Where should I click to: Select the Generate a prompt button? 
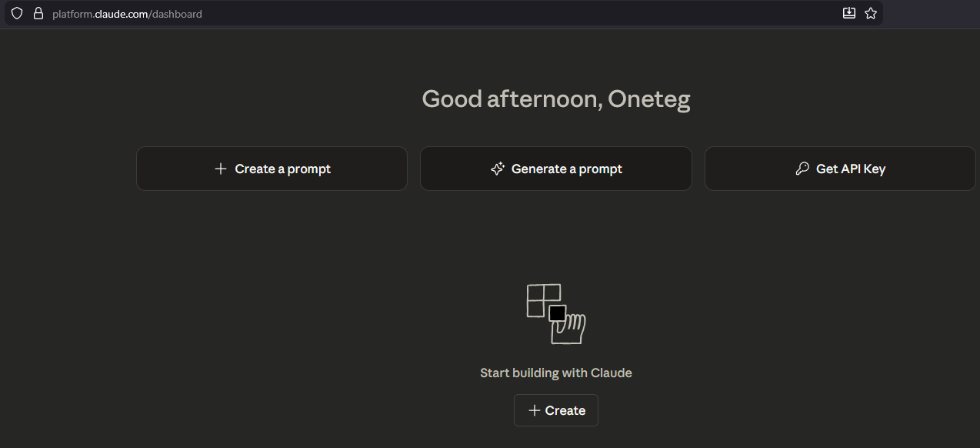pos(555,169)
